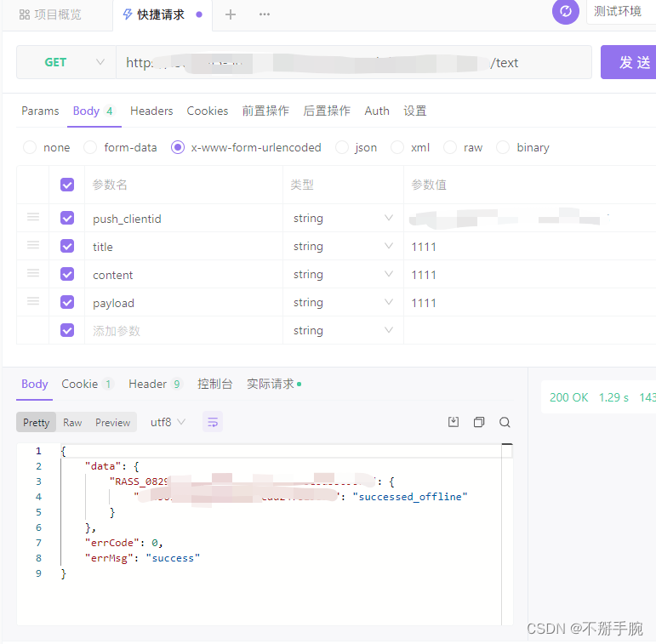
Task: Click the 200 OK status text
Action: pyautogui.click(x=568, y=397)
